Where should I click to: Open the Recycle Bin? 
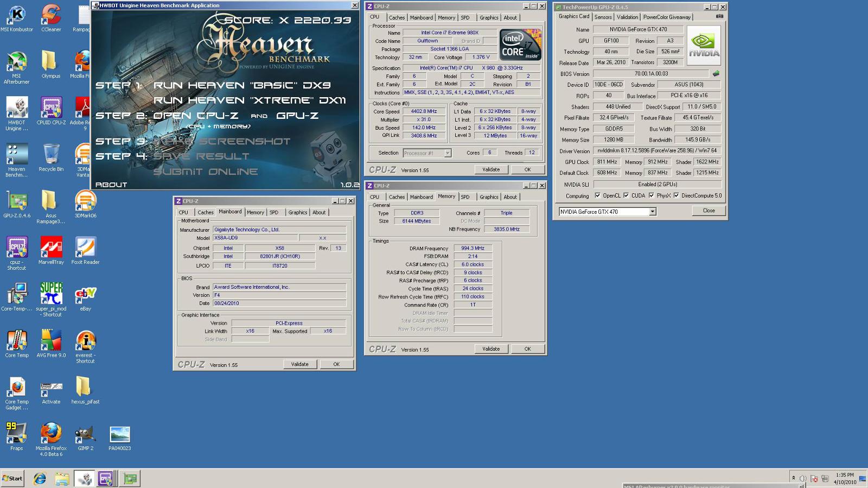click(x=51, y=158)
